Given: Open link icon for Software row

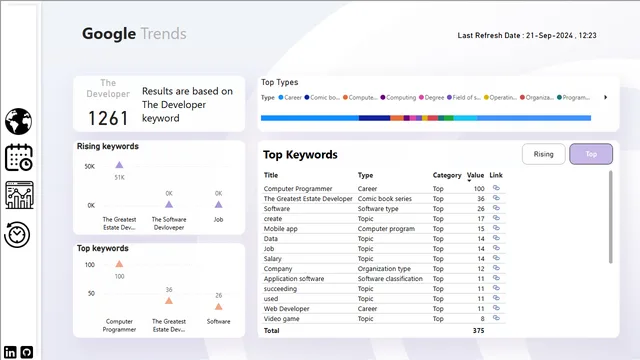Looking at the screenshot, I should click(496, 208).
